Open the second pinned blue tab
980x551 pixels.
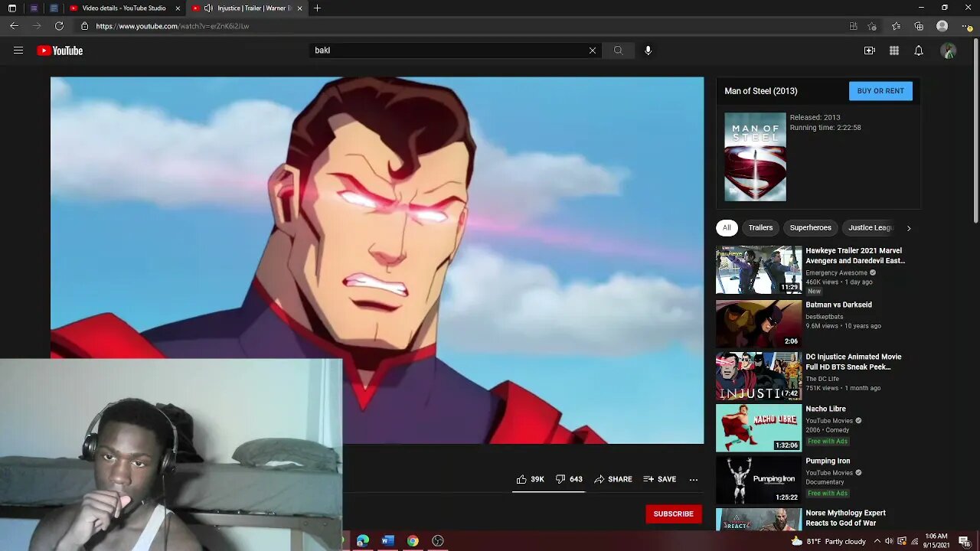54,8
